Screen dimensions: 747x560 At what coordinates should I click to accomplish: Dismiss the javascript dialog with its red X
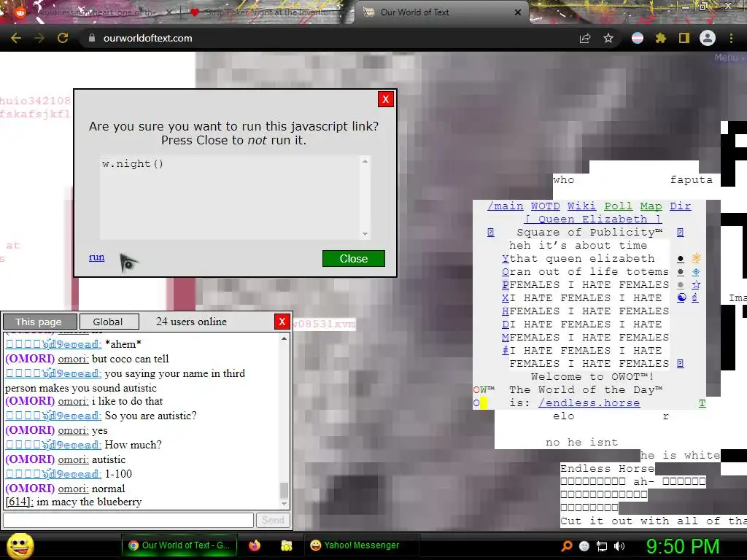385,99
